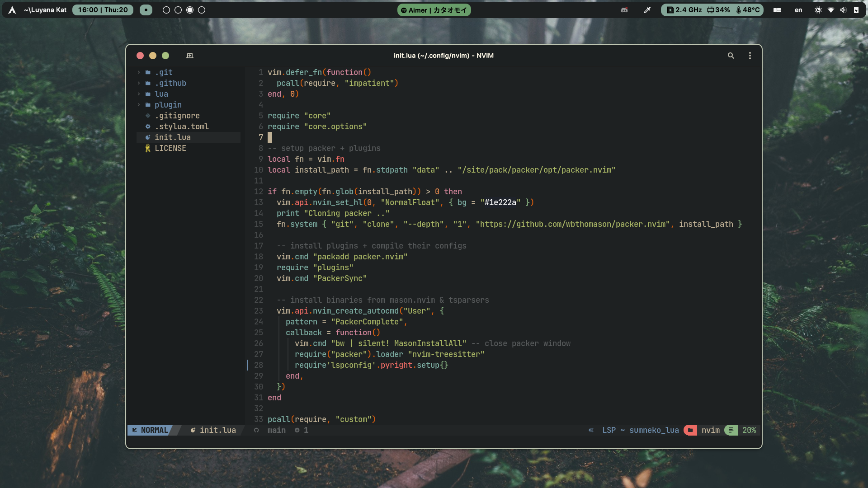Toggle night light brightness icon
868x488 pixels.
click(x=818, y=10)
